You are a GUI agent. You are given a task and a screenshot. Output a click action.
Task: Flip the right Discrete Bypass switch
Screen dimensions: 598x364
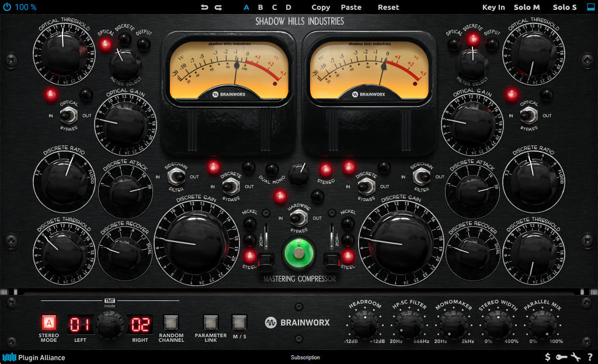click(366, 187)
